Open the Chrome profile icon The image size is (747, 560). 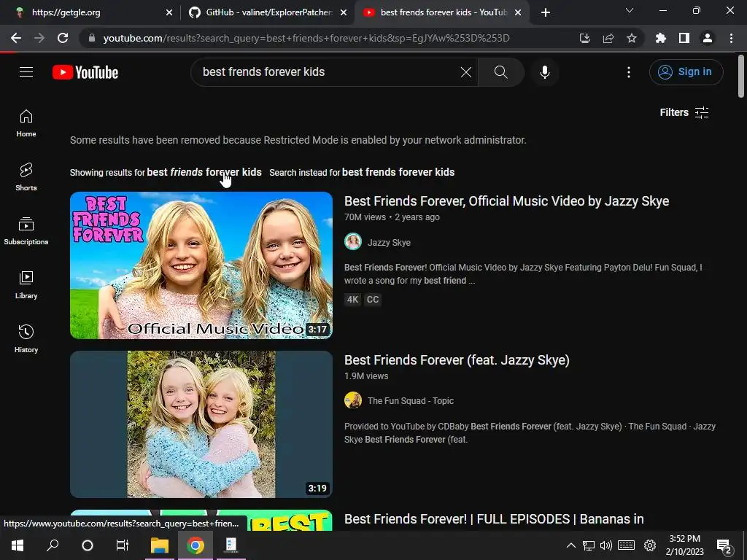708,38
